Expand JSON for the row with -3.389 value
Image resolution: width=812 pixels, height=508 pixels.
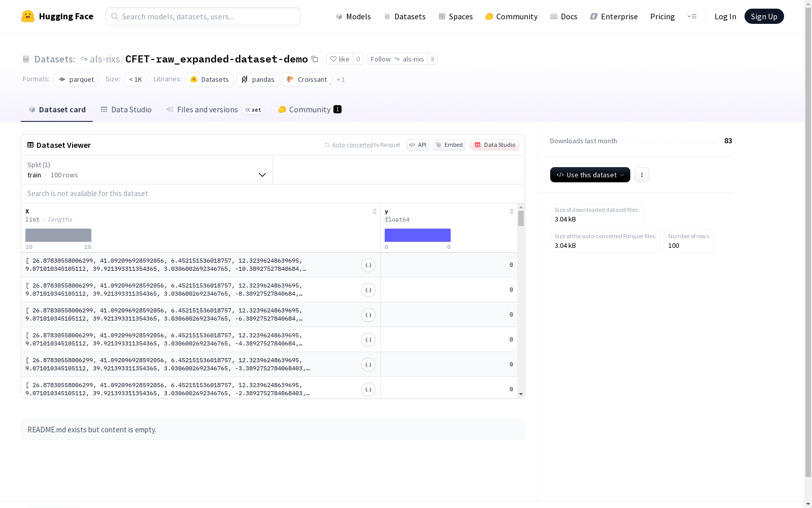[x=368, y=365]
